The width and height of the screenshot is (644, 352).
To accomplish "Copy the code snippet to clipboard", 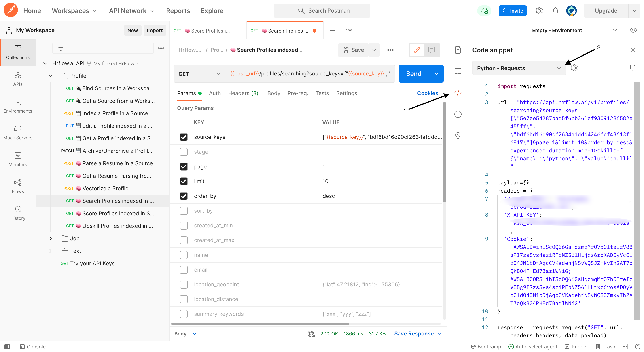I will (x=633, y=68).
